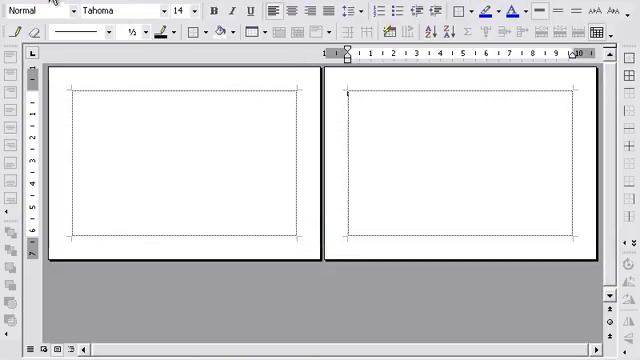Image resolution: width=640 pixels, height=360 pixels.
Task: Apply the border pen color
Action: point(161,32)
